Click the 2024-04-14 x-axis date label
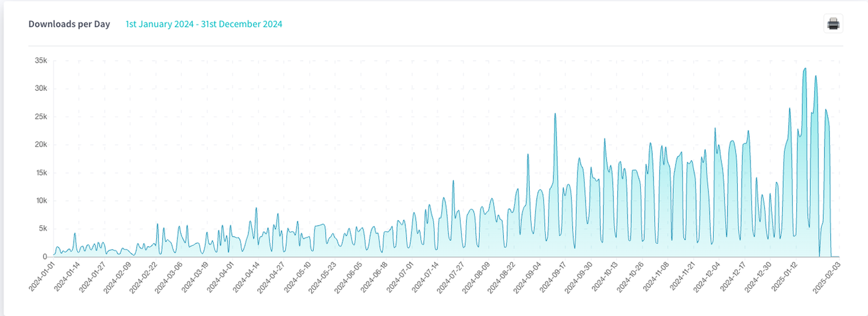The width and height of the screenshot is (868, 316). [x=248, y=277]
